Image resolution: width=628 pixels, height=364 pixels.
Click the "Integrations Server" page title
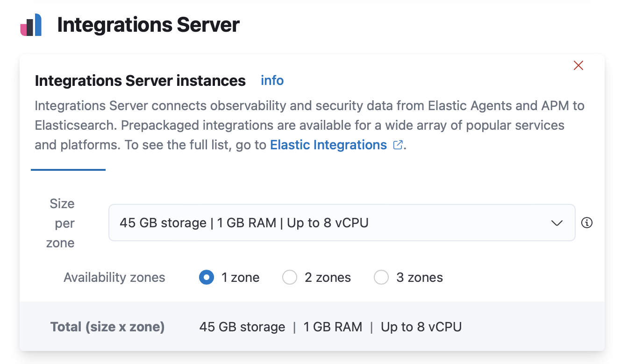(x=148, y=24)
